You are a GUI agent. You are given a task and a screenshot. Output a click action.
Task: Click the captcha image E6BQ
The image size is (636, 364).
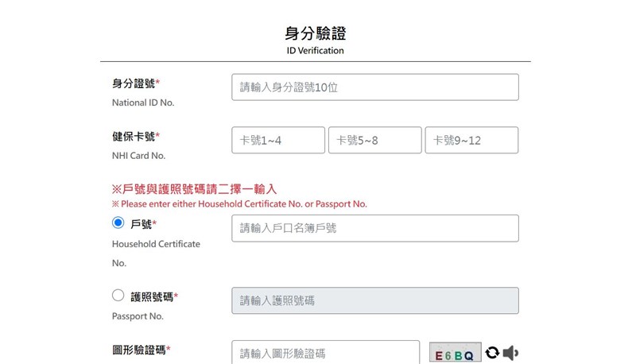[x=455, y=354]
